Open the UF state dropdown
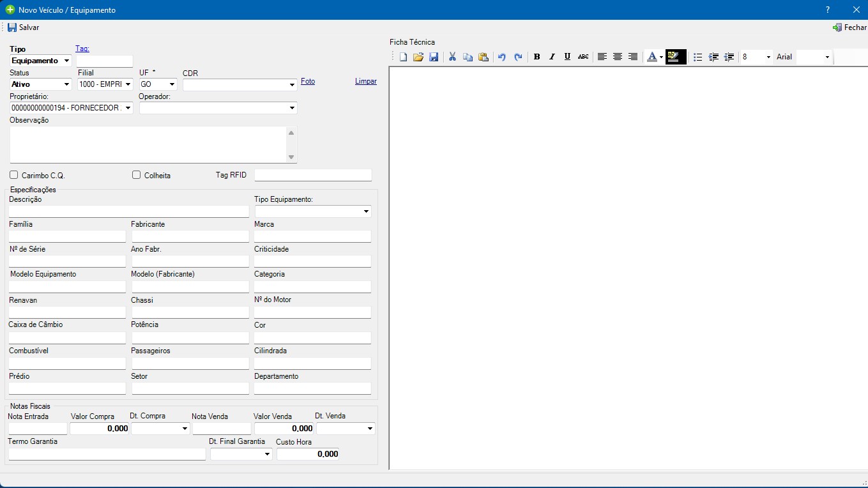Image resolution: width=868 pixels, height=488 pixels. click(172, 84)
